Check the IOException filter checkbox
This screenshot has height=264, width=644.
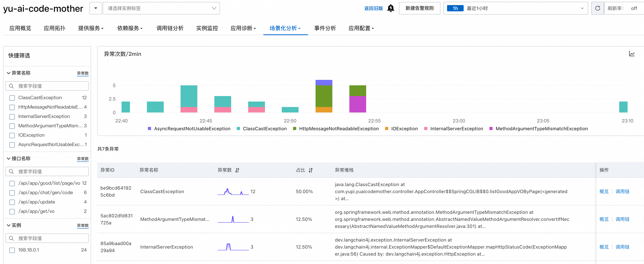click(12, 135)
